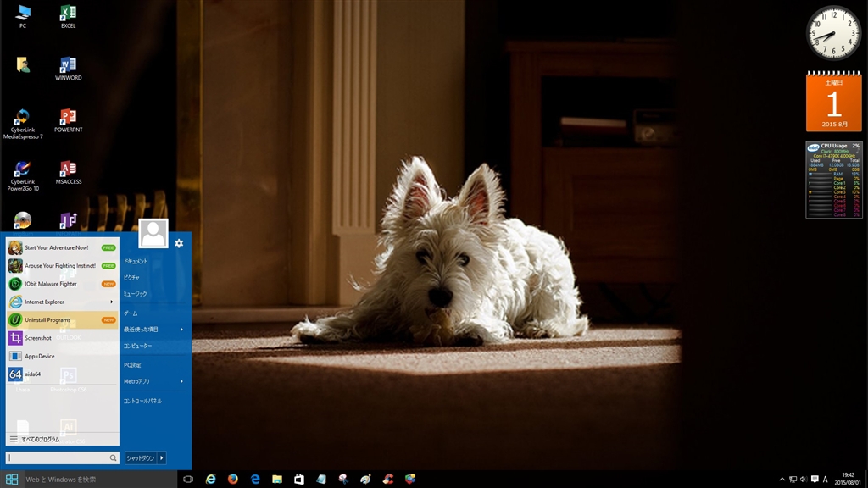Viewport: 868px width, 488px height.
Task: Launch the EXCEL desktop shortcut
Action: (68, 16)
